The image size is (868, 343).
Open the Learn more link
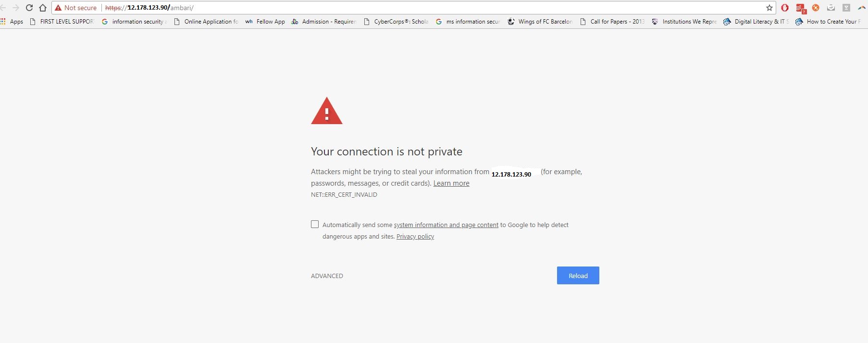(451, 183)
